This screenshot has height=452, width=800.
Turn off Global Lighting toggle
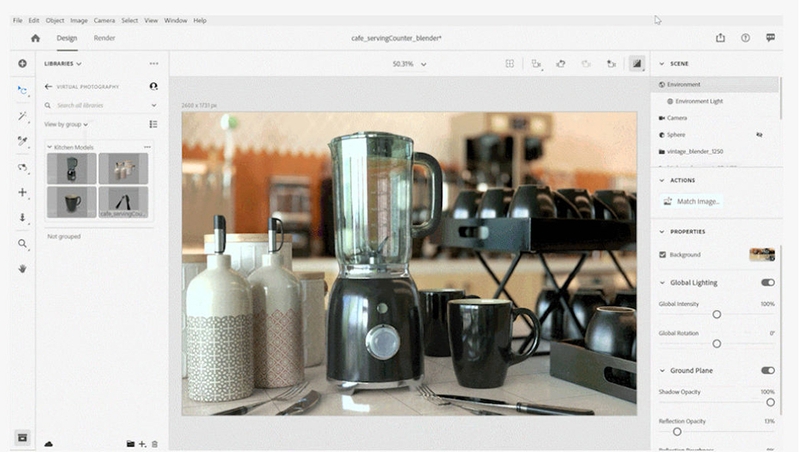pyautogui.click(x=768, y=283)
